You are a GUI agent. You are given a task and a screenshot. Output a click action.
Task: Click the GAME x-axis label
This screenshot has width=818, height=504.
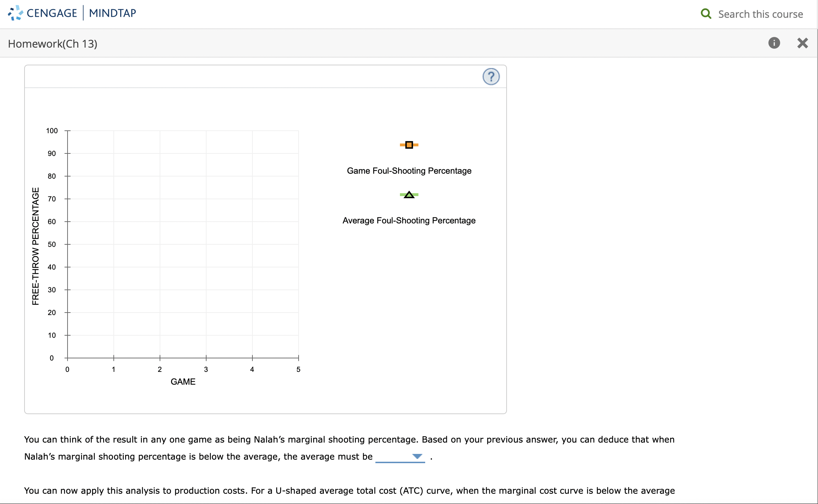click(183, 382)
